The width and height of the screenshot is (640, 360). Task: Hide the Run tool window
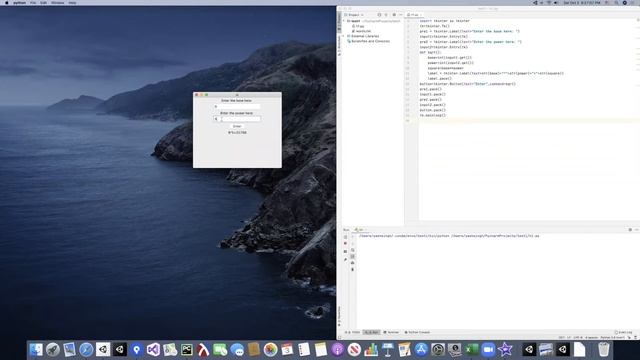pos(636,230)
